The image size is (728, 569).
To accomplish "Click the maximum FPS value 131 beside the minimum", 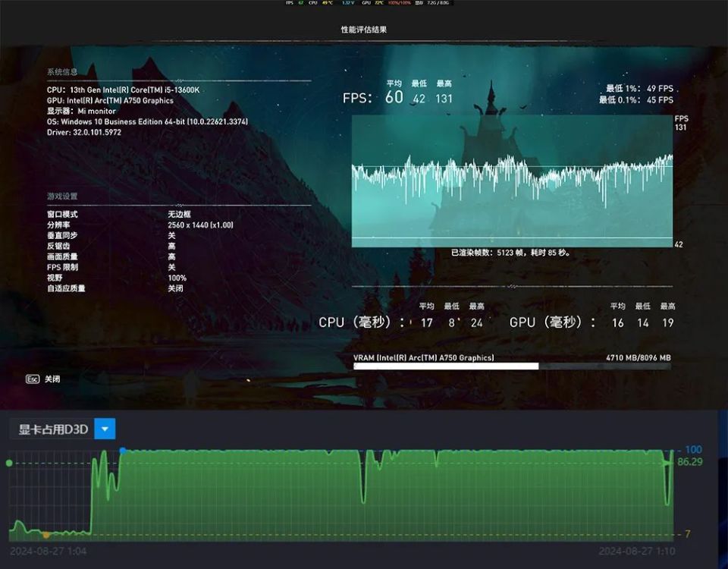I will click(x=444, y=99).
